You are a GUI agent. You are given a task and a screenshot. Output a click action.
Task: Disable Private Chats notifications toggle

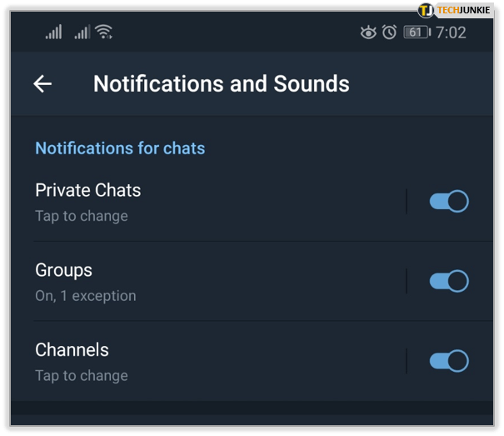(x=449, y=201)
